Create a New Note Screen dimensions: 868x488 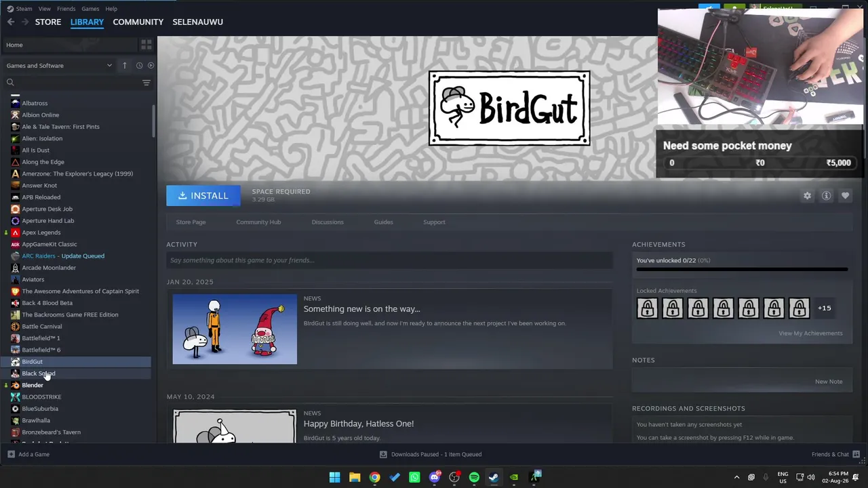tap(829, 382)
